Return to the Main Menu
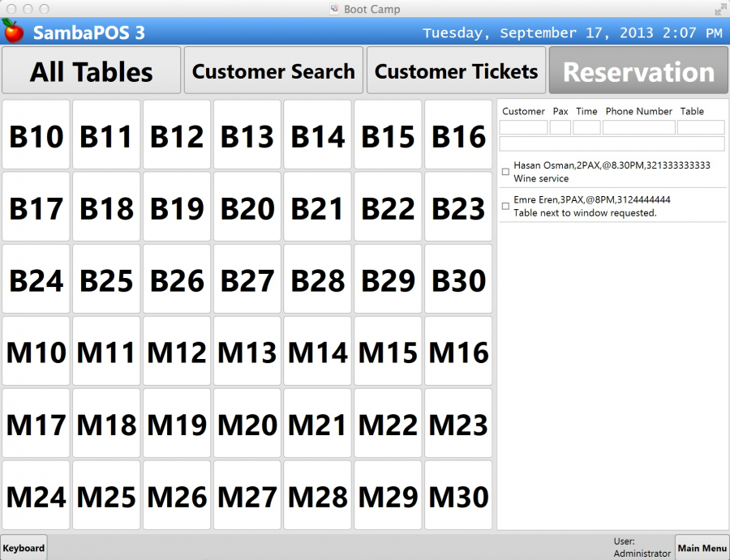The width and height of the screenshot is (730, 560). (x=702, y=548)
